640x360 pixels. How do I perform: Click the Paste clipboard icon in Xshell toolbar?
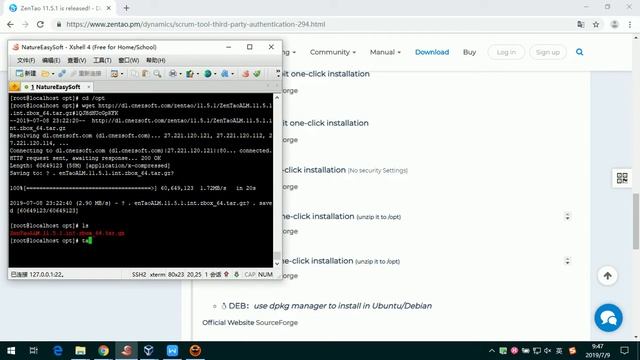click(145, 73)
